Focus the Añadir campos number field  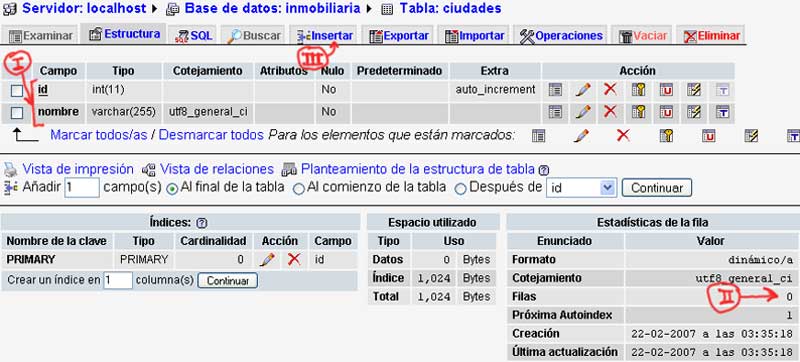click(82, 188)
